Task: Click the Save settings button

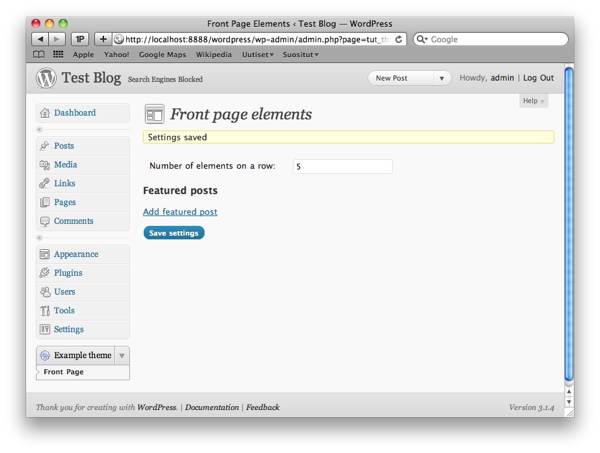Action: coord(174,233)
